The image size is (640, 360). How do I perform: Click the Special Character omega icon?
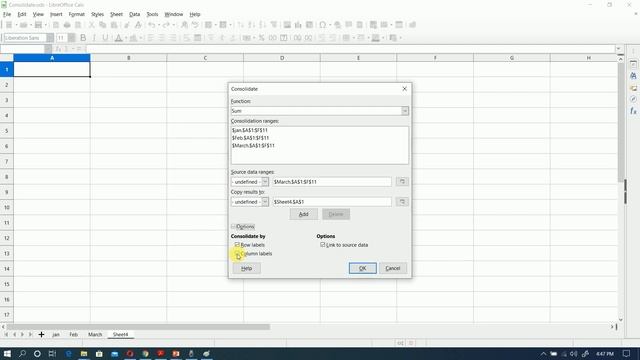pos(322,25)
